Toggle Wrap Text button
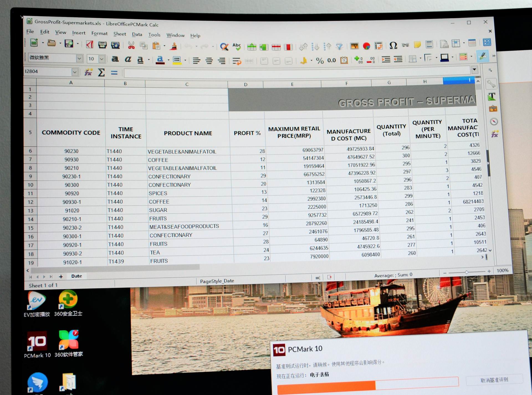The image size is (532, 395). [236, 61]
